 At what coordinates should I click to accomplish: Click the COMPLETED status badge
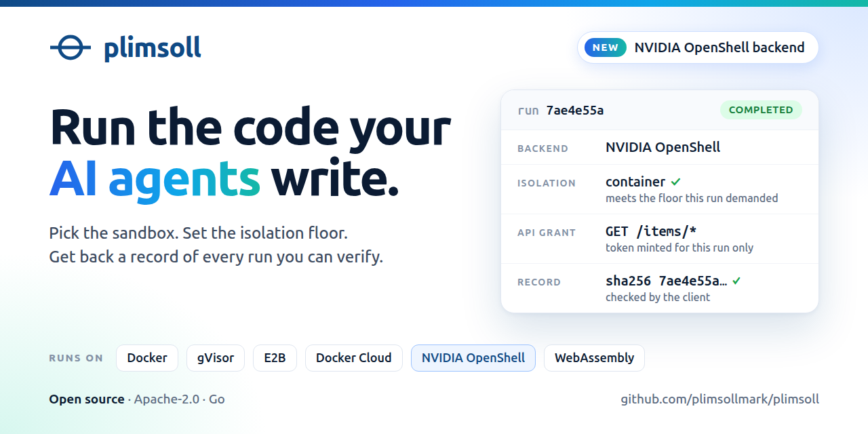tap(761, 110)
